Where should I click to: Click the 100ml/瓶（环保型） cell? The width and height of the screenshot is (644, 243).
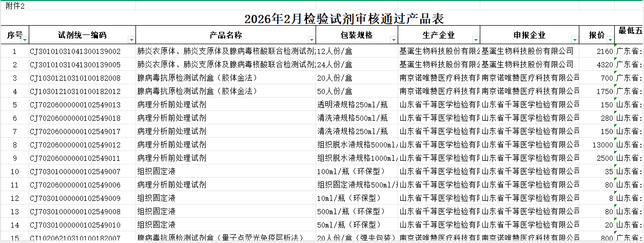tap(357, 172)
